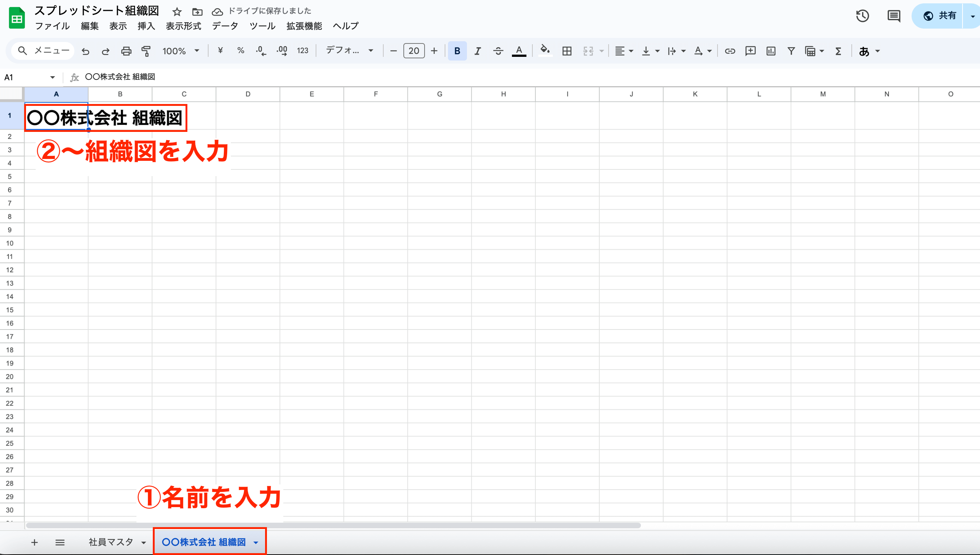This screenshot has width=980, height=555.
Task: Open the 挿入 menu
Action: click(x=146, y=26)
